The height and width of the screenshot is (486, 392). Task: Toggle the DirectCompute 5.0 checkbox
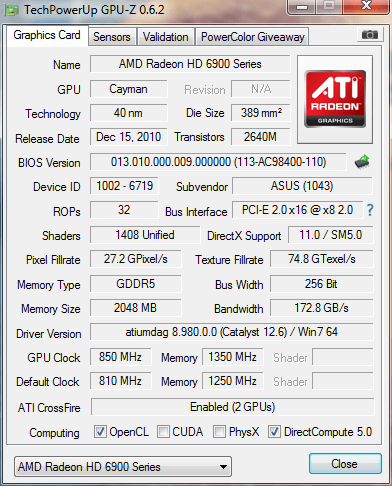pos(274,432)
